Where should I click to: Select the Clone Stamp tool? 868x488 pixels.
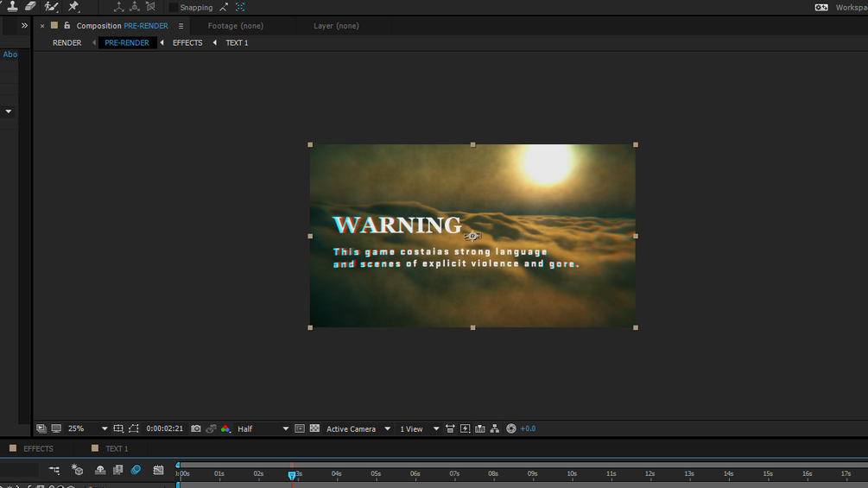[12, 6]
